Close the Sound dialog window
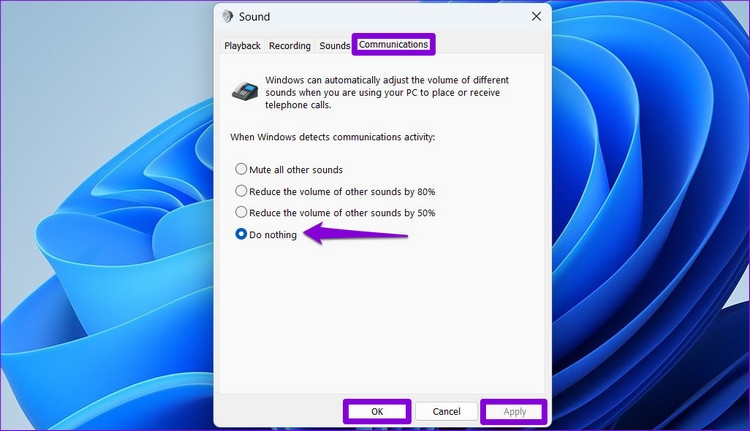This screenshot has width=750, height=431. click(x=536, y=16)
